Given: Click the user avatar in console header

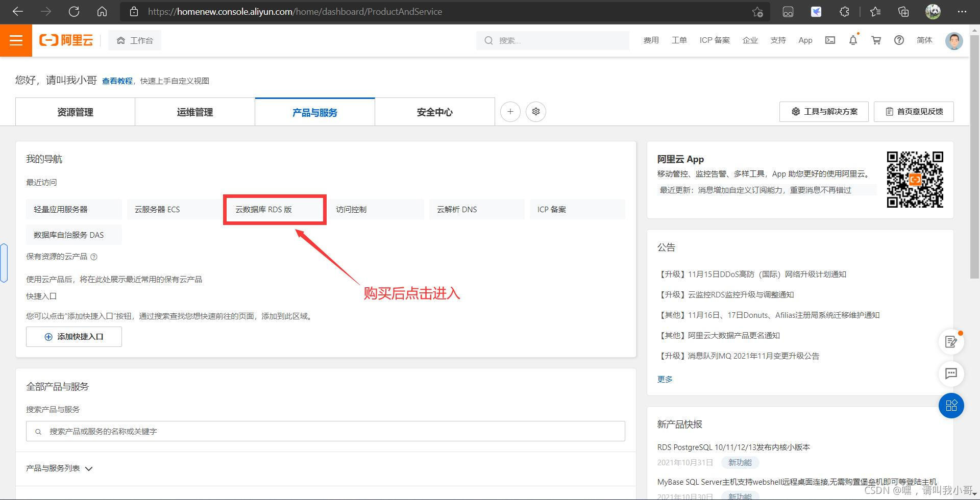Looking at the screenshot, I should coord(953,40).
